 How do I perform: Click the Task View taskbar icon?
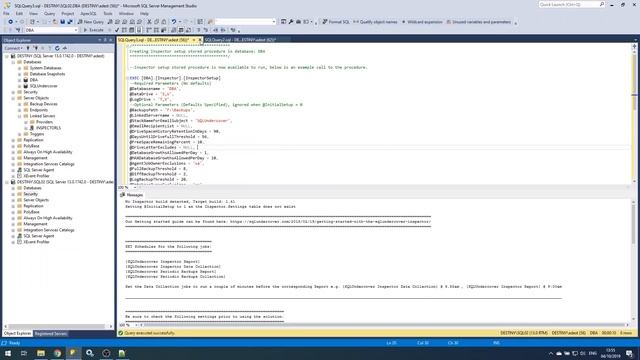click(x=24, y=353)
